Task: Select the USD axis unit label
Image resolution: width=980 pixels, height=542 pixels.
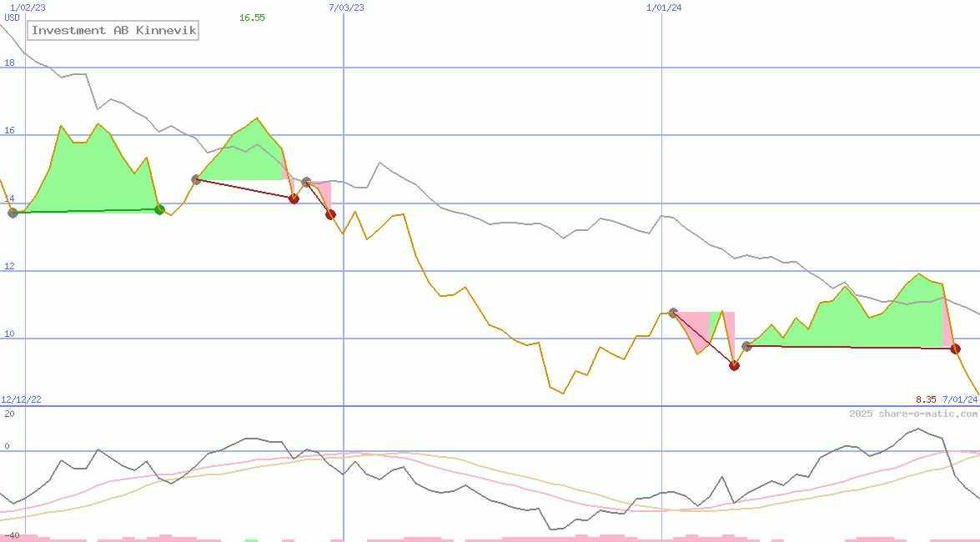Action: coord(10,17)
